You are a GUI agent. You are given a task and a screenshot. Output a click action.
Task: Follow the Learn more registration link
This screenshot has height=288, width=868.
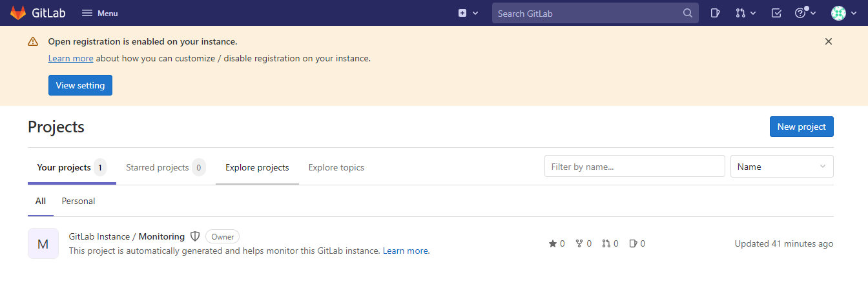[71, 58]
